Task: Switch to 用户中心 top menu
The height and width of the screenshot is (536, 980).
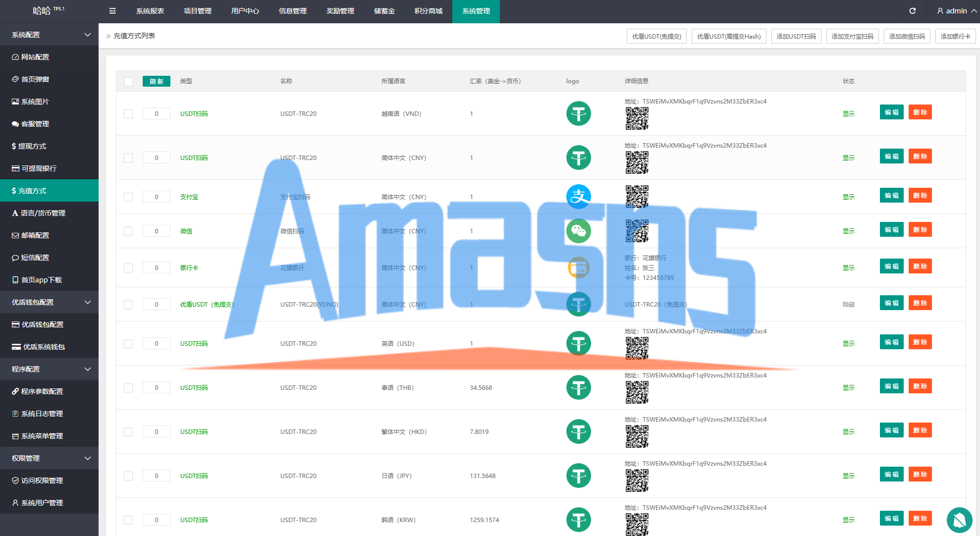Action: (245, 11)
